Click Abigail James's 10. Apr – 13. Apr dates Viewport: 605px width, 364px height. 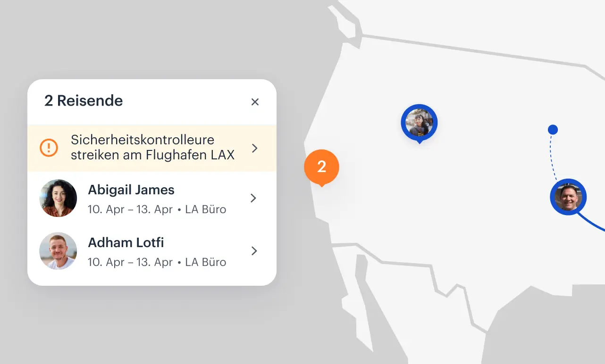(130, 209)
